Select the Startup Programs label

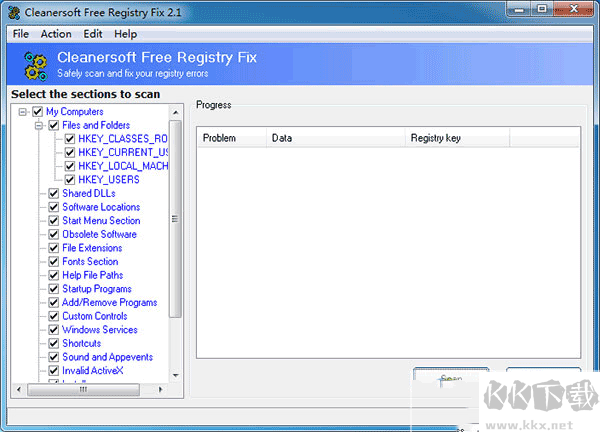pos(97,289)
